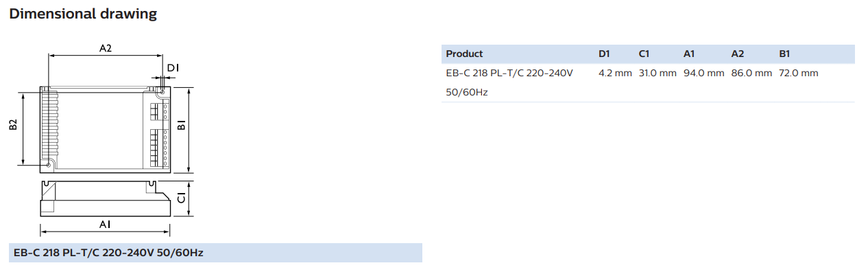
Task: Click the EB-C 218 PL-T/C product row
Action: (x=648, y=82)
